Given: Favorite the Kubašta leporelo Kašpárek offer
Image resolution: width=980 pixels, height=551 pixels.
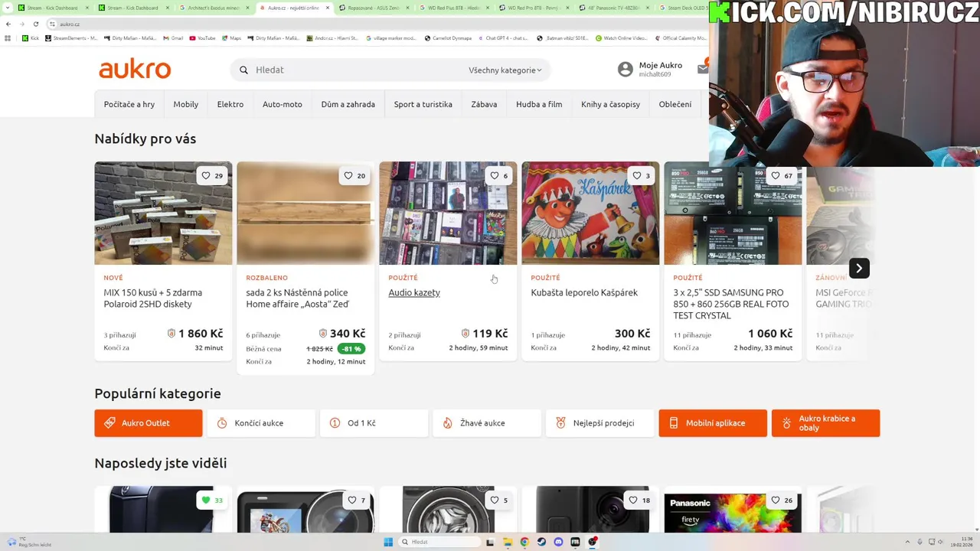Looking at the screenshot, I should click(x=642, y=175).
